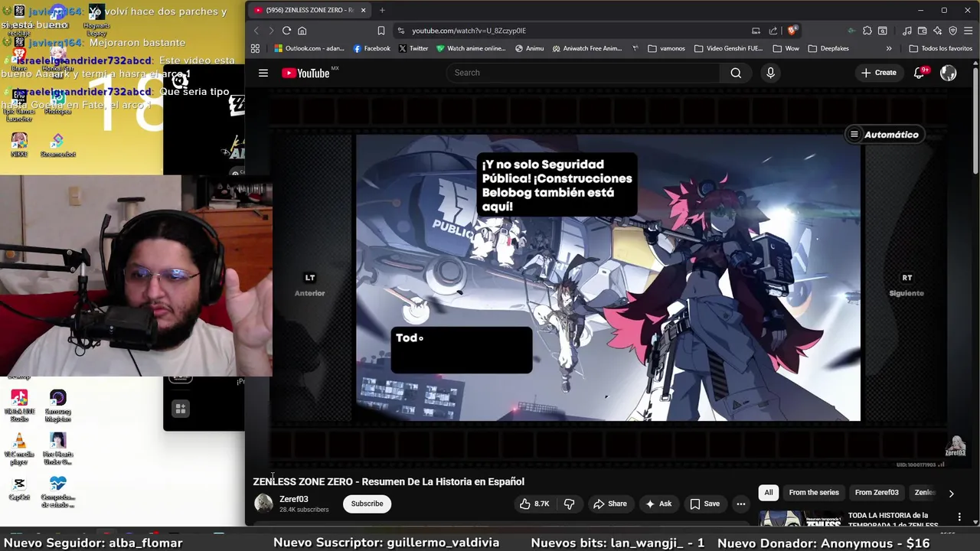Screen dimensions: 980x551
Task: Open new browser tab
Action: coord(382,10)
